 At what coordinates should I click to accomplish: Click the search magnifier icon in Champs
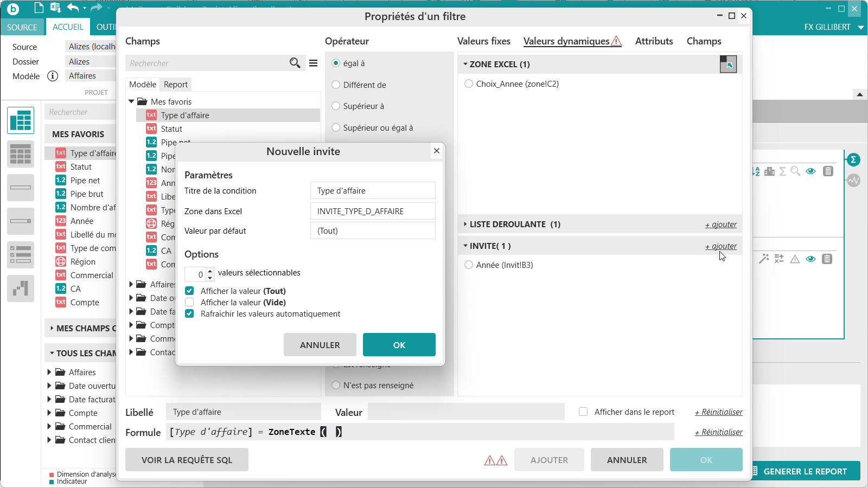coord(295,63)
